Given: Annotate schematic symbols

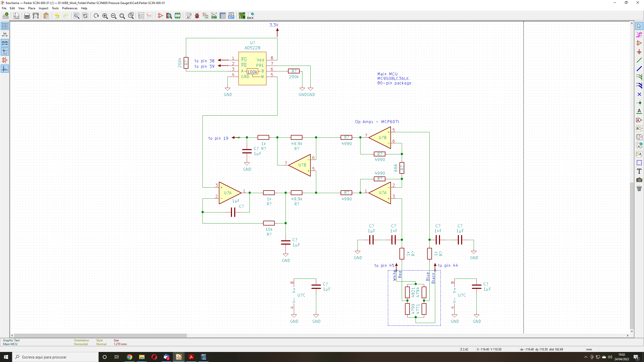Looking at the screenshot, I should [x=188, y=16].
